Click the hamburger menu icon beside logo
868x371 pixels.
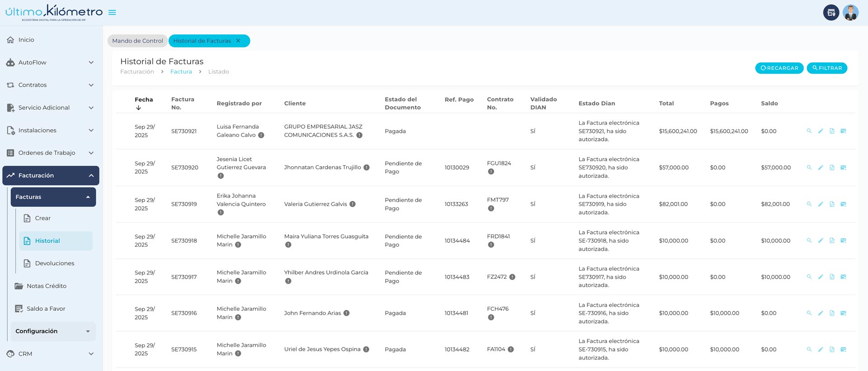pos(112,13)
